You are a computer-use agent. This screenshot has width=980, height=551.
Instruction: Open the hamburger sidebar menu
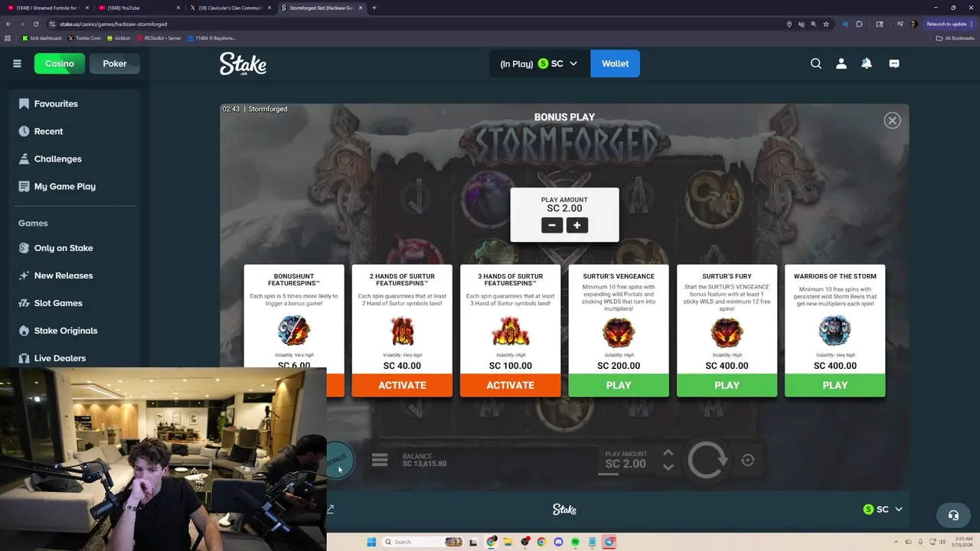pos(17,64)
